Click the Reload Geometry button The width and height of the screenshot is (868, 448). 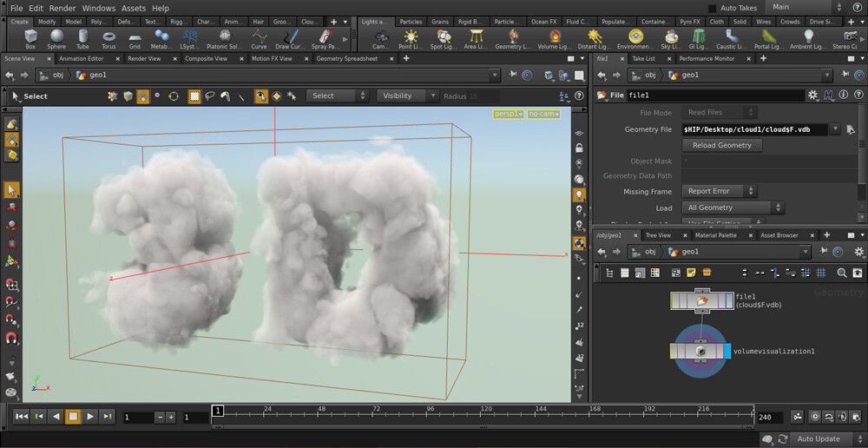[722, 145]
